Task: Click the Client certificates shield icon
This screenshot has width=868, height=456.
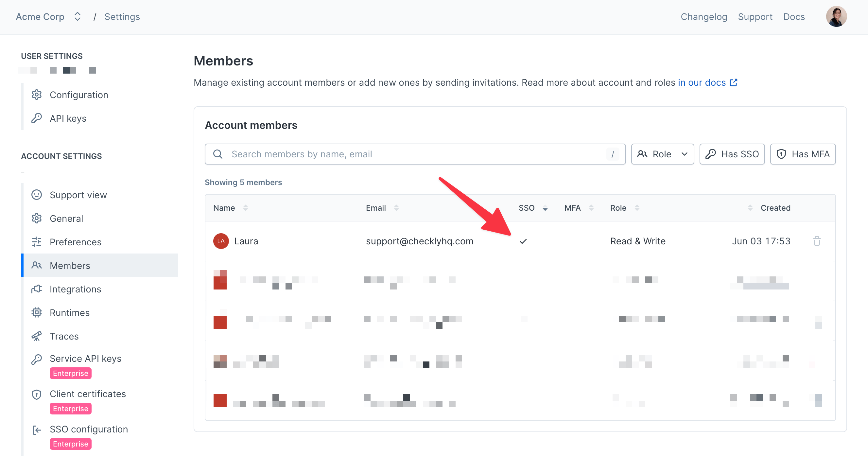Action: 36,395
